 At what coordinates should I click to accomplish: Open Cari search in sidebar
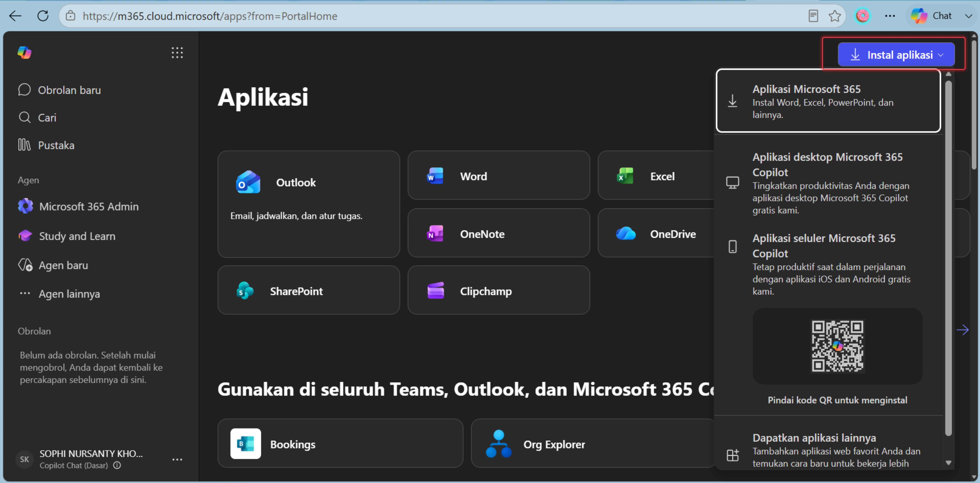37,117
